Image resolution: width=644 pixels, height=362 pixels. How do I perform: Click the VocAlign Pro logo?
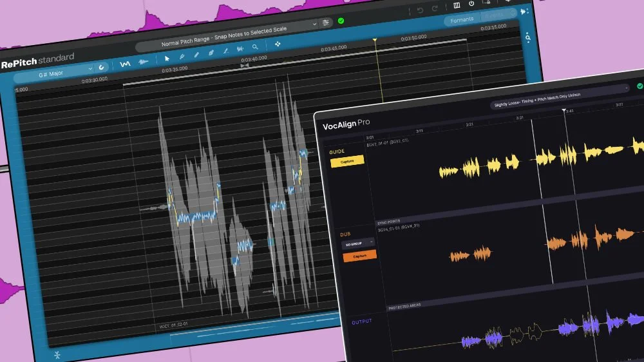point(346,124)
